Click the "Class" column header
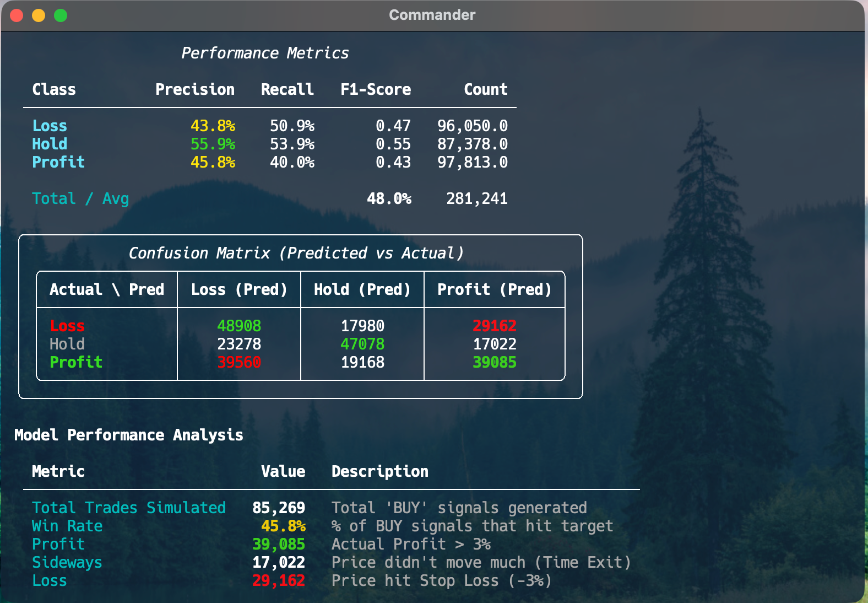 54,89
